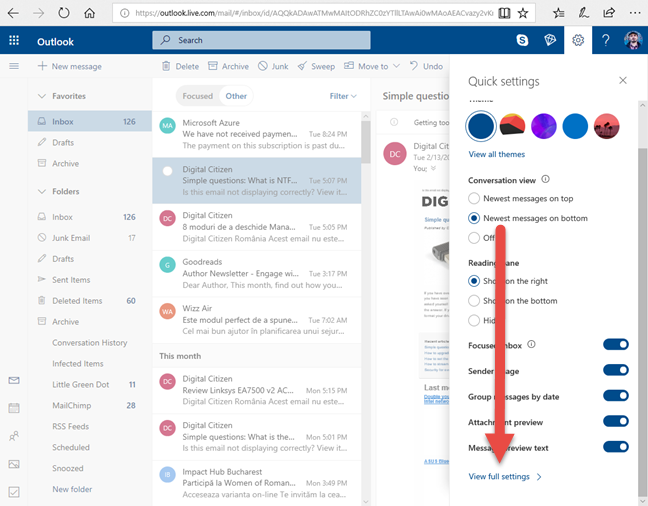Image resolution: width=648 pixels, height=506 pixels.
Task: Open the Photos module icon
Action: coord(14,464)
